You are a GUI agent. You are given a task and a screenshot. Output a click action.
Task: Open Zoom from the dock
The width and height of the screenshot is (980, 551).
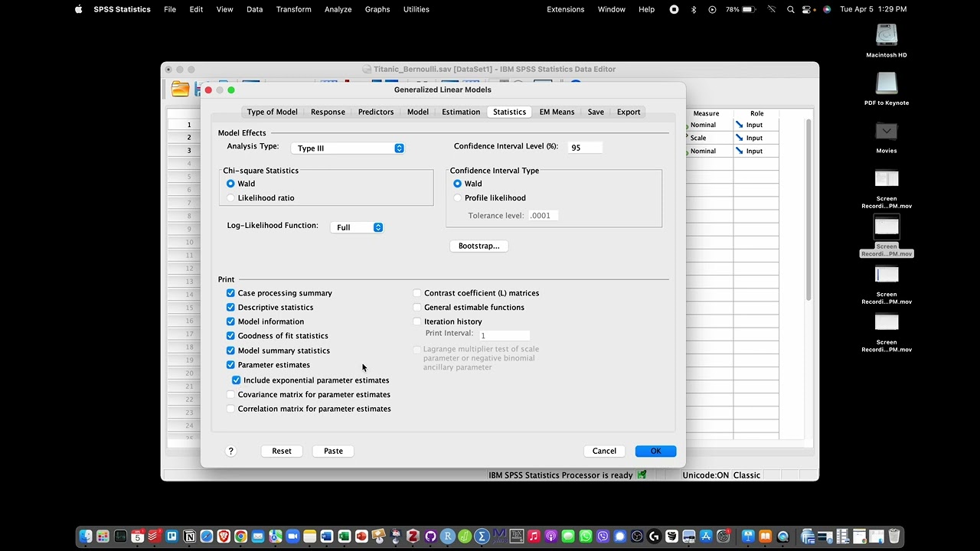pyautogui.click(x=292, y=536)
